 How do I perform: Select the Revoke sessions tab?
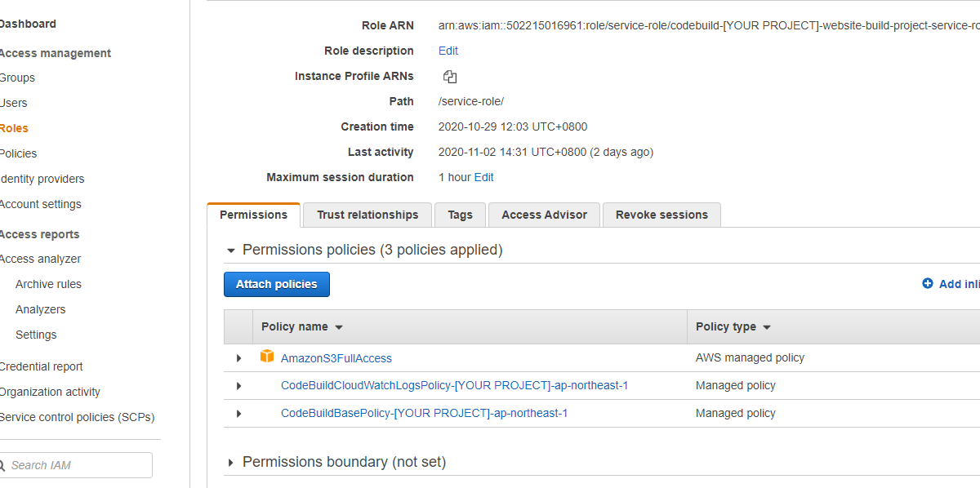[661, 215]
